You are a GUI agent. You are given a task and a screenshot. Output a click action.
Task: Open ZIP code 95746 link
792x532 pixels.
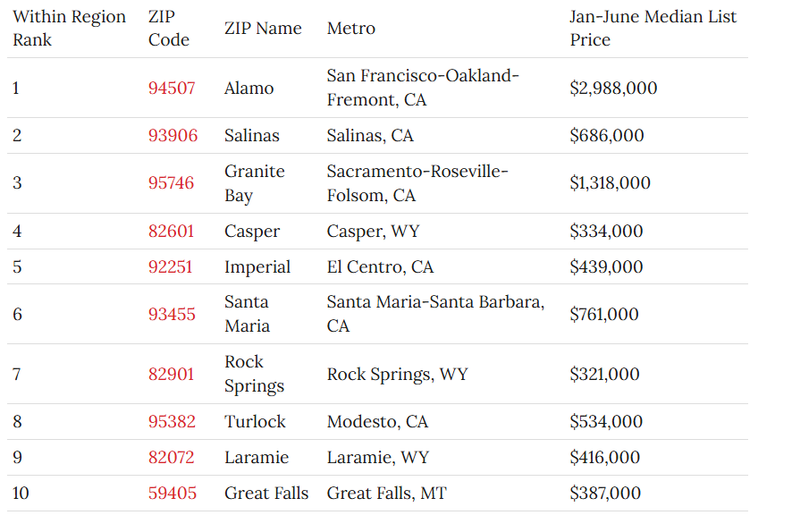pos(171,183)
